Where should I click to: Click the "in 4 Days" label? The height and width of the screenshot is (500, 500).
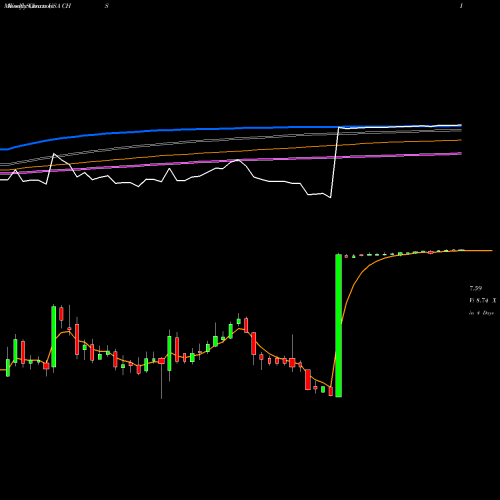click(x=481, y=313)
